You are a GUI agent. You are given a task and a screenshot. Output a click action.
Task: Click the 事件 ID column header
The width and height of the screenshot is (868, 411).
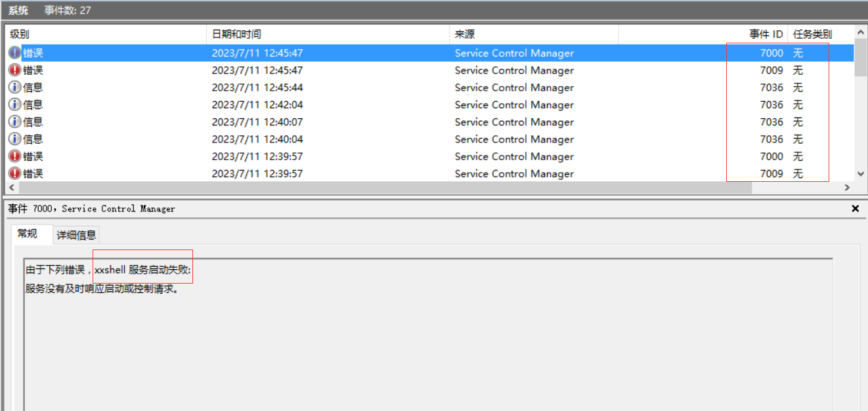point(766,34)
